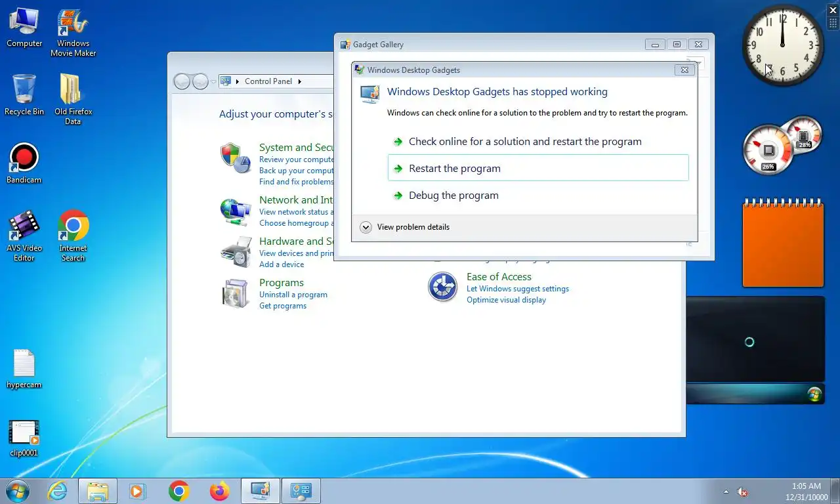This screenshot has width=840, height=504.
Task: Select the Recycle Bin icon
Action: (x=24, y=94)
